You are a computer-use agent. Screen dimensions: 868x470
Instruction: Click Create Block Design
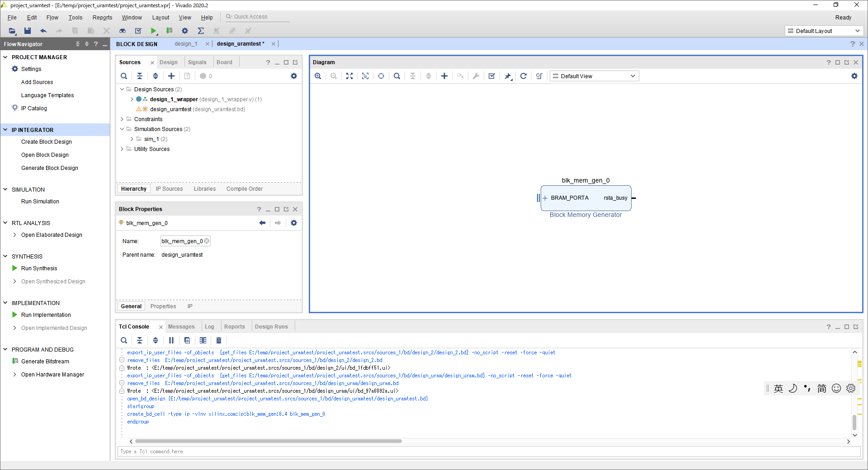pyautogui.click(x=47, y=142)
